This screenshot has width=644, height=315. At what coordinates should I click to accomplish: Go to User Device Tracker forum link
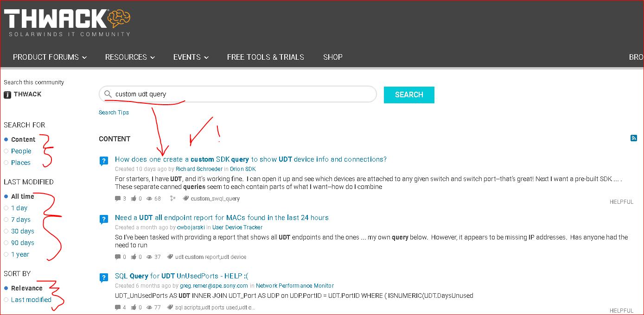point(237,227)
